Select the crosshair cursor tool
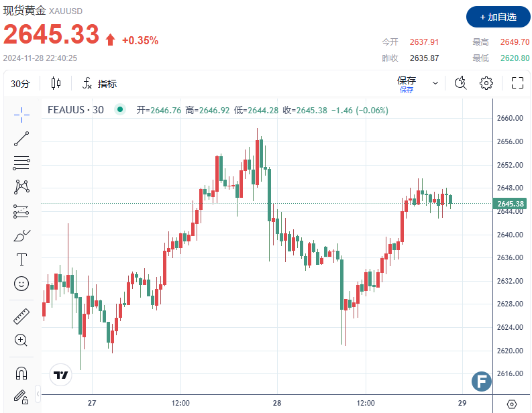The width and height of the screenshot is (532, 413). [21, 115]
